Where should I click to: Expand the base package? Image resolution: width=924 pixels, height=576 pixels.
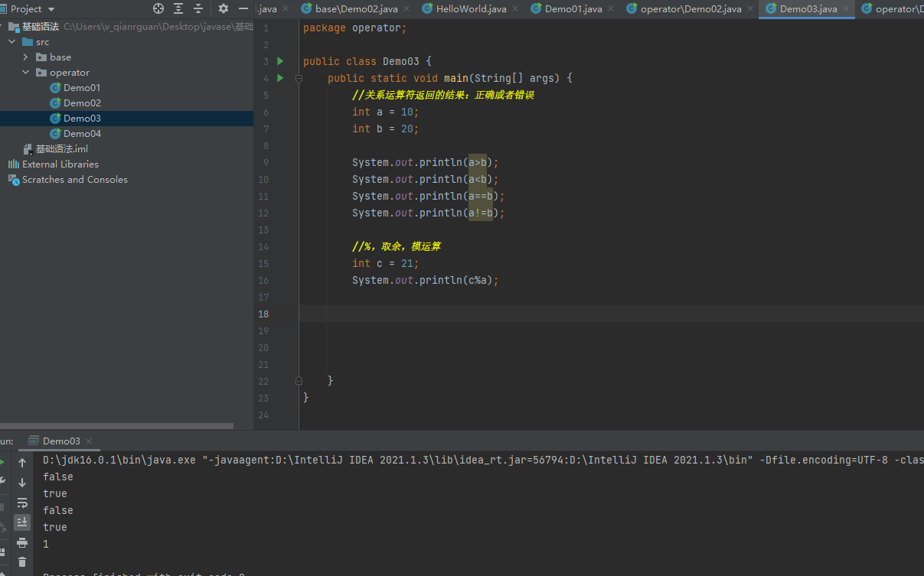26,57
